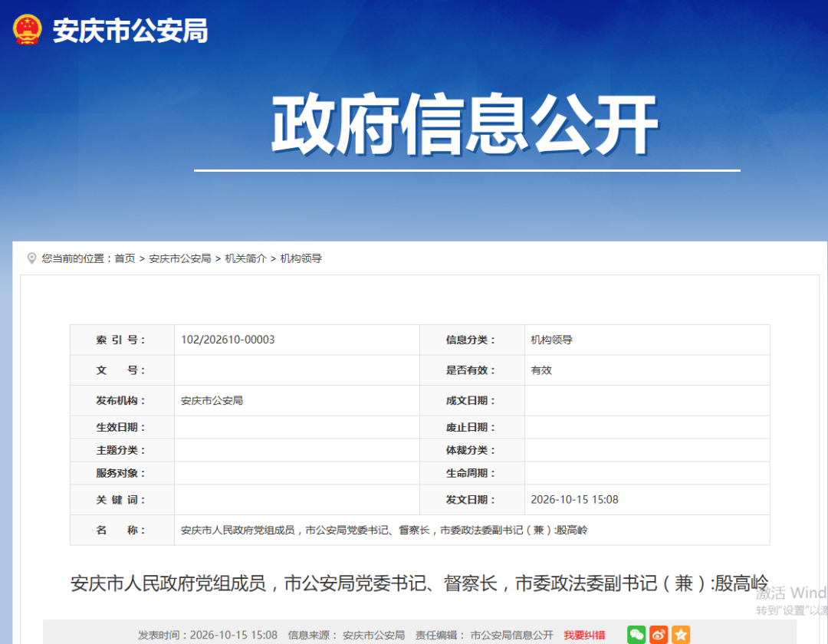This screenshot has width=828, height=644.
Task: Go to 机关简介 breadcrumb link
Action: pyautogui.click(x=245, y=258)
